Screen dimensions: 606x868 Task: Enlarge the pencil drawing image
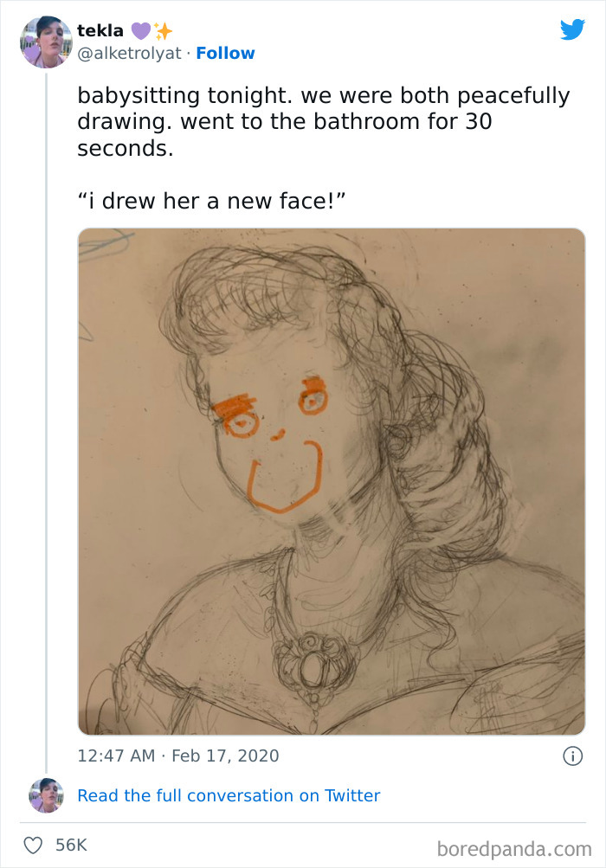(x=332, y=482)
